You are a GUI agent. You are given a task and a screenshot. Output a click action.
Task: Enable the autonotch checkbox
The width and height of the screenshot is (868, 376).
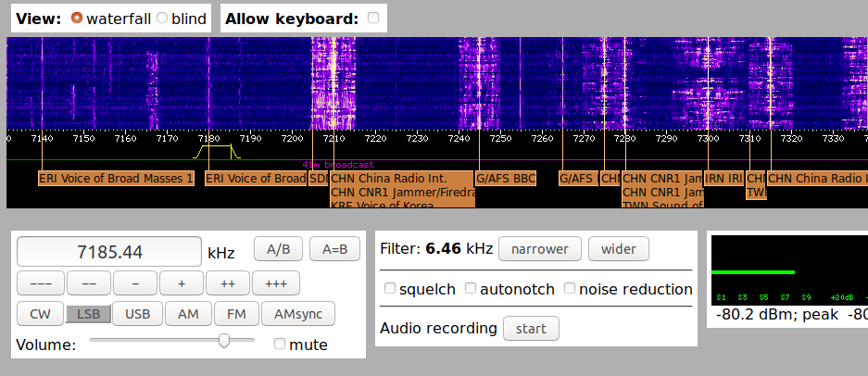click(x=471, y=288)
